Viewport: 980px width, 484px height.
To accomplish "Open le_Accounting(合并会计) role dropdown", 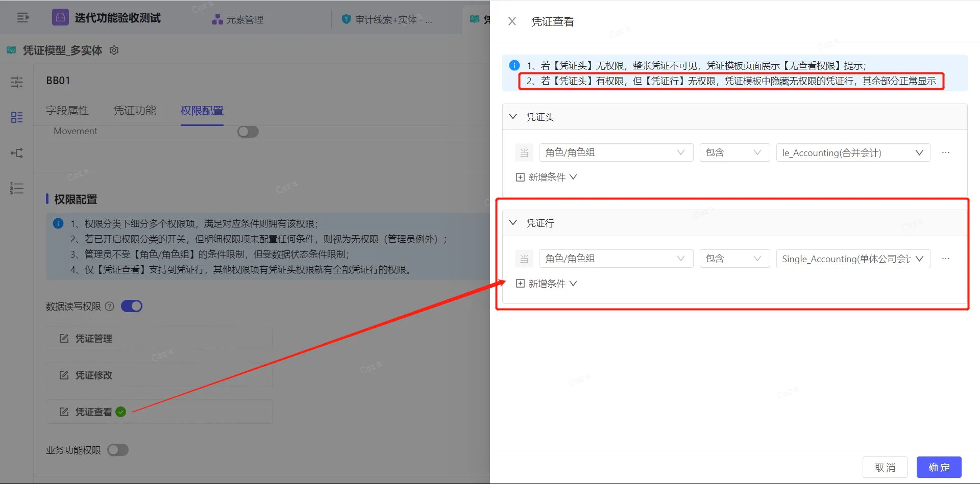I will pyautogui.click(x=852, y=152).
